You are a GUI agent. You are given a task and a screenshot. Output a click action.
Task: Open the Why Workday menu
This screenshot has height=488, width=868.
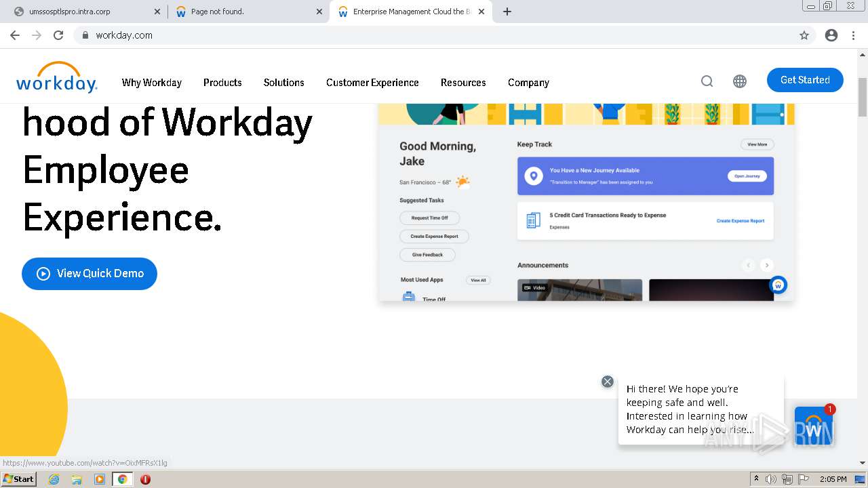point(152,83)
